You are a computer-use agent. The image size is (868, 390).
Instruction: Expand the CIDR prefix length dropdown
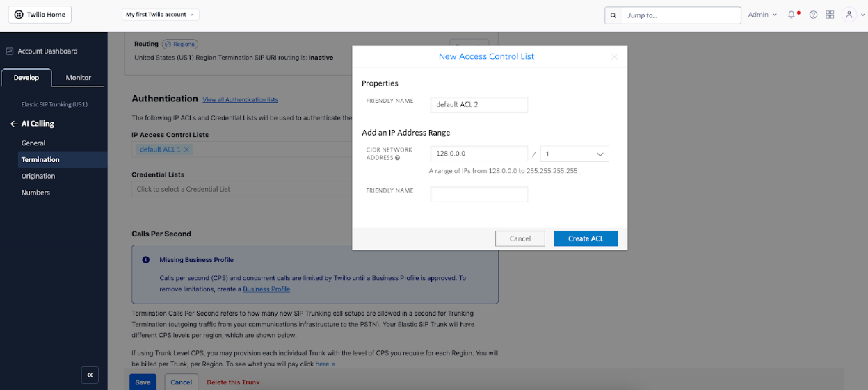[574, 154]
